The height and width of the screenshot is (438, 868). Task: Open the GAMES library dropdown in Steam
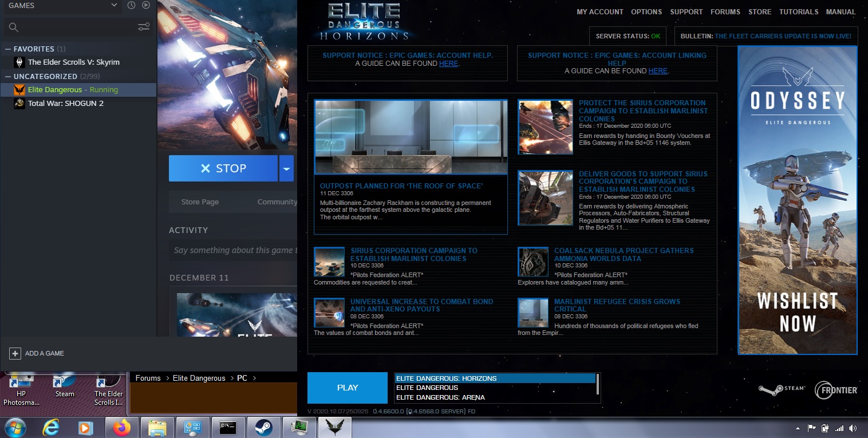62,5
